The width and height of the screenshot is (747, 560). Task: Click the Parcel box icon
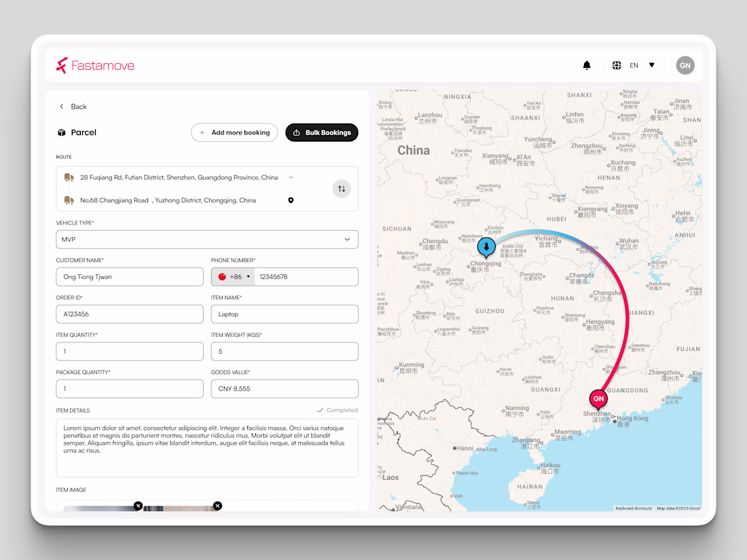point(61,132)
